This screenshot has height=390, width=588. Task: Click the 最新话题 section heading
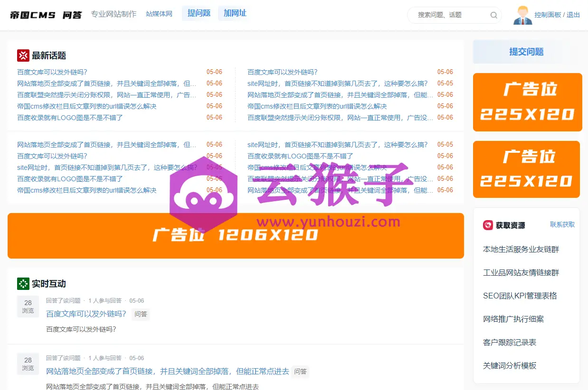[x=48, y=56]
